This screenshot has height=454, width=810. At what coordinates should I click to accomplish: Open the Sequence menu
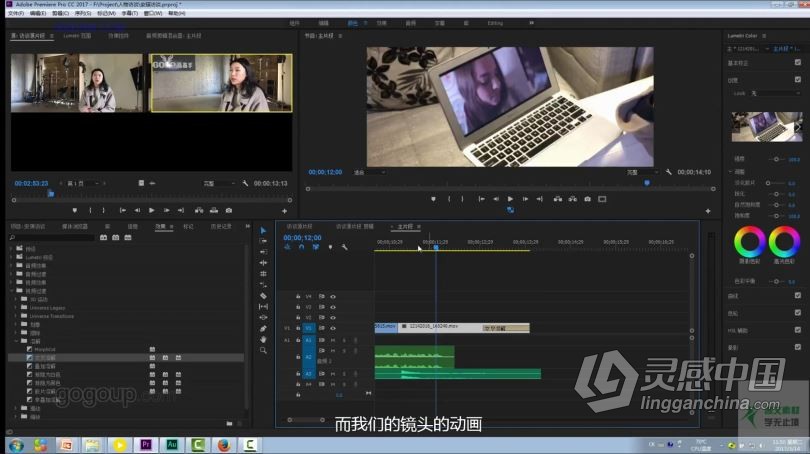[83, 13]
